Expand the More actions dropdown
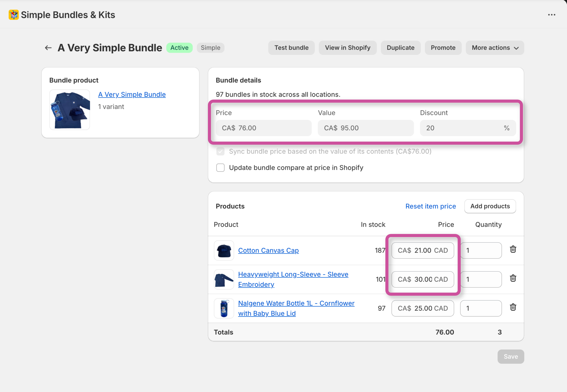The width and height of the screenshot is (567, 392). coord(495,48)
